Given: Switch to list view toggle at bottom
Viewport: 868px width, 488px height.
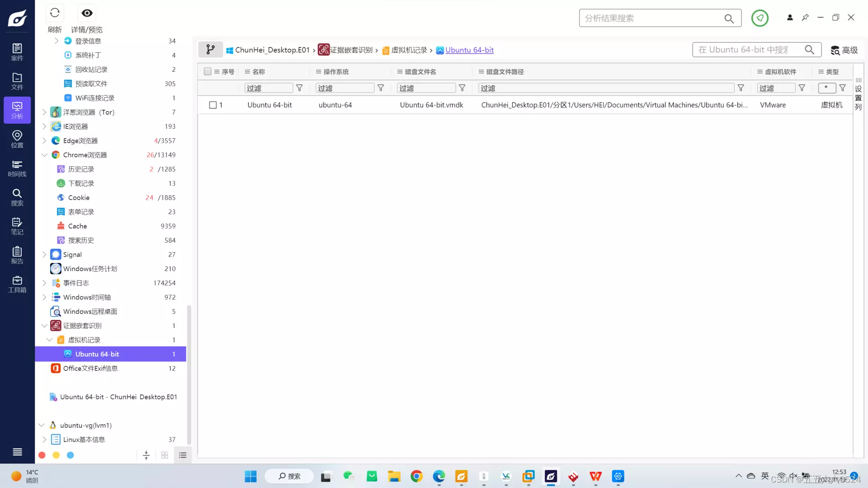Looking at the screenshot, I should point(183,455).
